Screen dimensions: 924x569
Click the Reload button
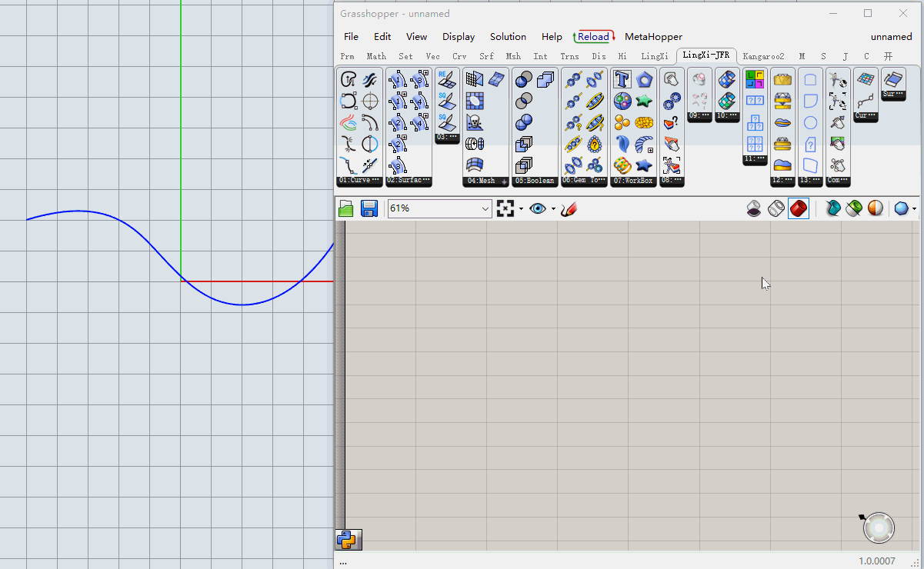coord(594,37)
